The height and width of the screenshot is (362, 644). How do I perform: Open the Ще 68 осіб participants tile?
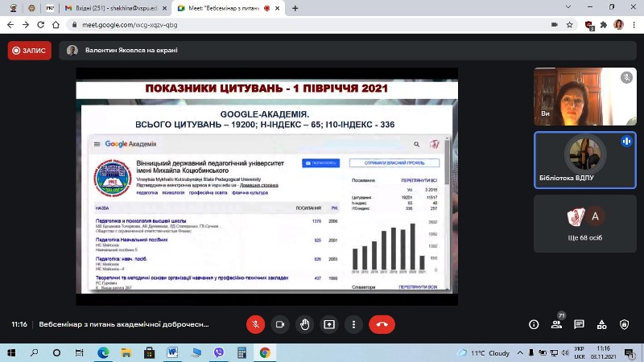(585, 224)
